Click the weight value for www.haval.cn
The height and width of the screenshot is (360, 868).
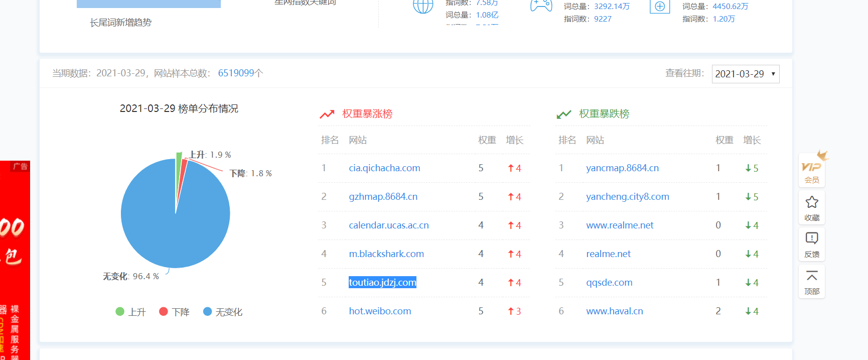coord(718,311)
